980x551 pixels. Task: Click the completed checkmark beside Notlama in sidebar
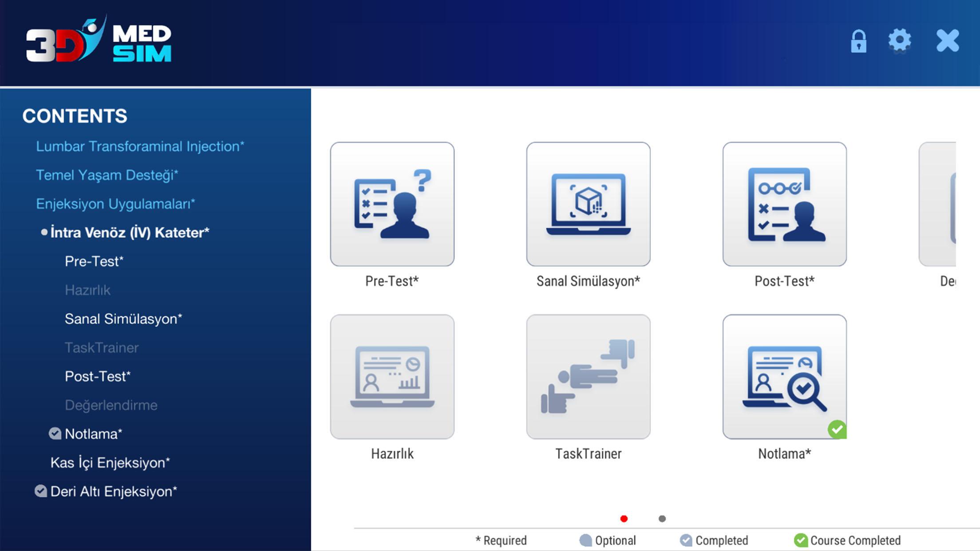(x=55, y=433)
